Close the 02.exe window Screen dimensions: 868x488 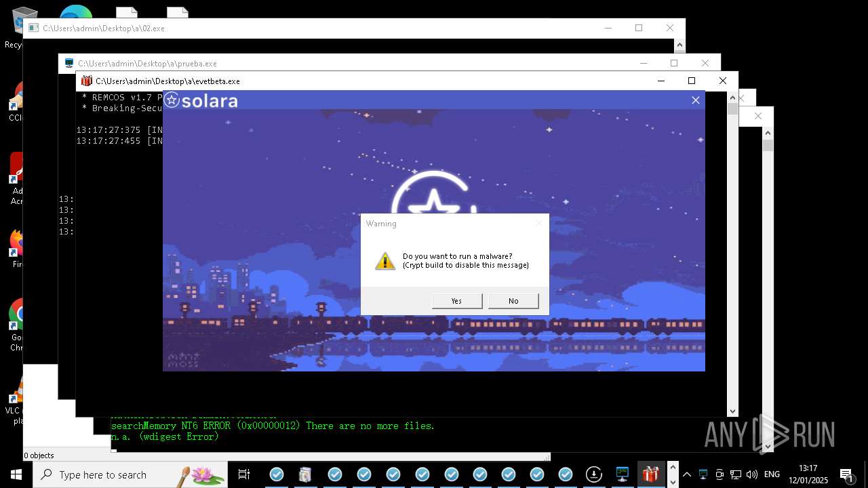[670, 28]
